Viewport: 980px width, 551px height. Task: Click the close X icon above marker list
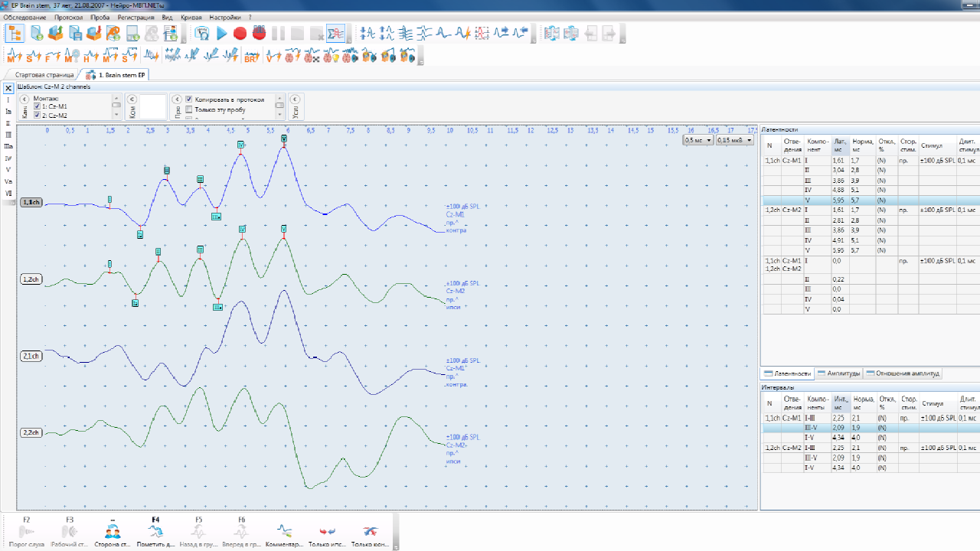8,88
